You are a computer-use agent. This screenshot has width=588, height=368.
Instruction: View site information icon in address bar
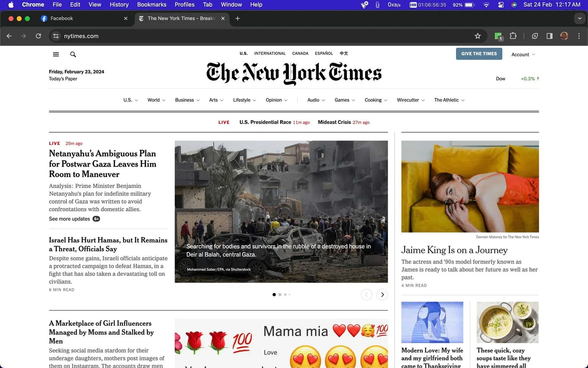(56, 36)
